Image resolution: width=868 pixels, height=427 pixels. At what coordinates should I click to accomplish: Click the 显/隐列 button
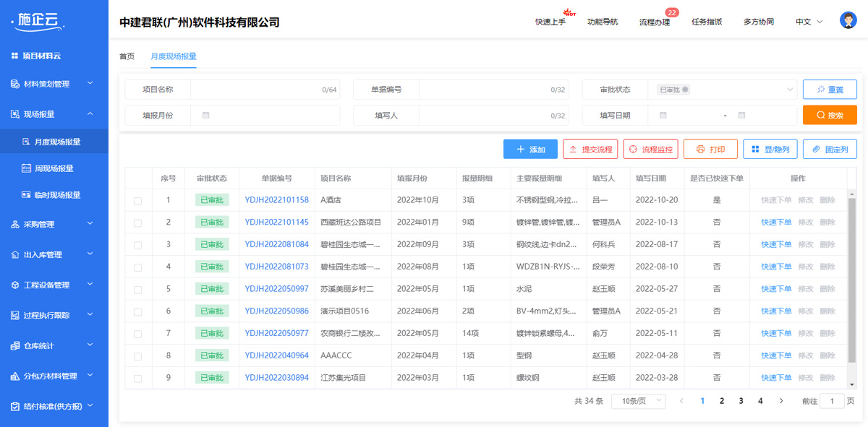coord(770,150)
